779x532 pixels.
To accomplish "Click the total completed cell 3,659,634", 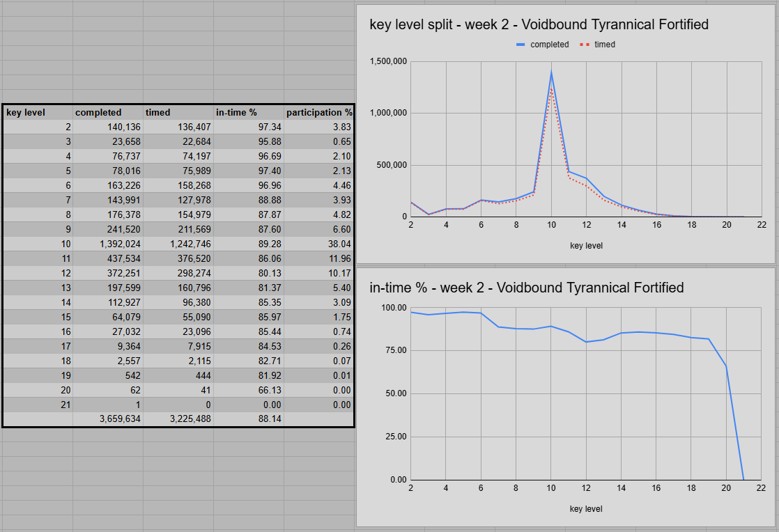I will (x=107, y=419).
